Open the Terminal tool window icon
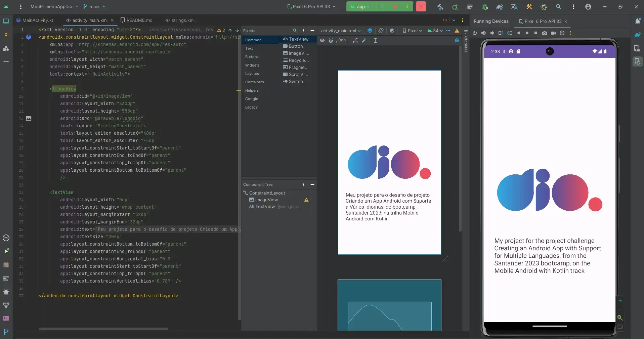This screenshot has width=644, height=339. click(6, 318)
